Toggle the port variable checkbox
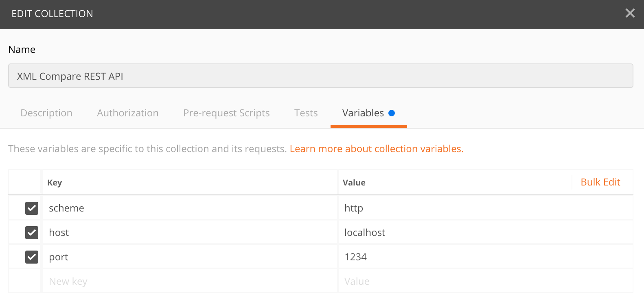The height and width of the screenshot is (301, 644). point(32,257)
